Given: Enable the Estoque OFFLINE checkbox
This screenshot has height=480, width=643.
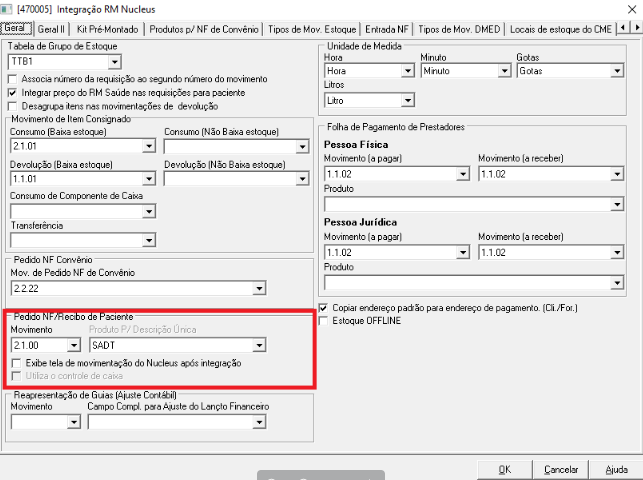Looking at the screenshot, I should [323, 321].
